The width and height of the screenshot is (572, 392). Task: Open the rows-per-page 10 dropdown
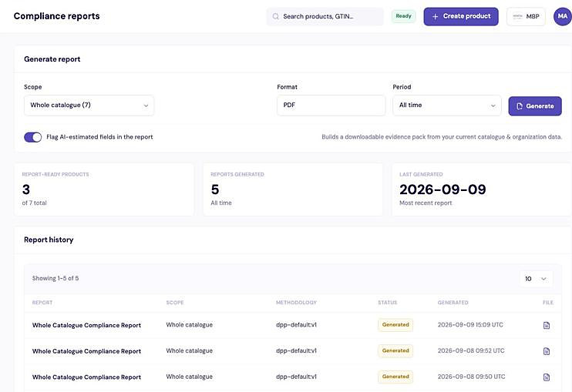tap(536, 279)
